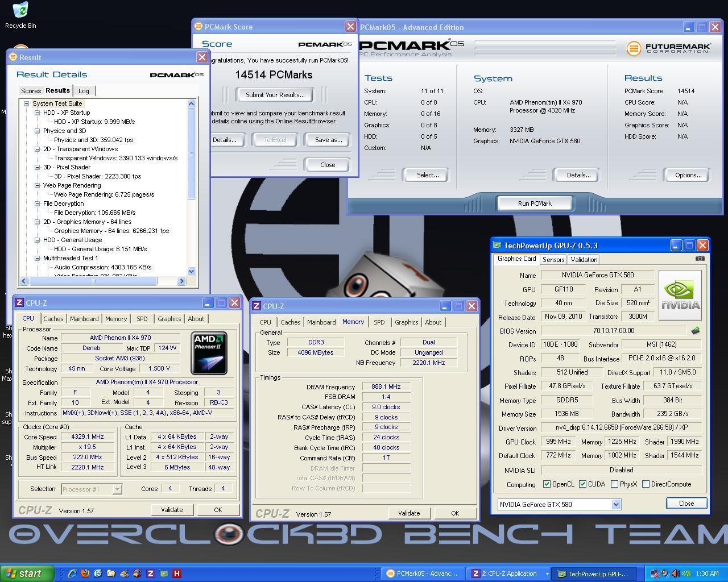Collapse the File Decryption node

coord(38,203)
